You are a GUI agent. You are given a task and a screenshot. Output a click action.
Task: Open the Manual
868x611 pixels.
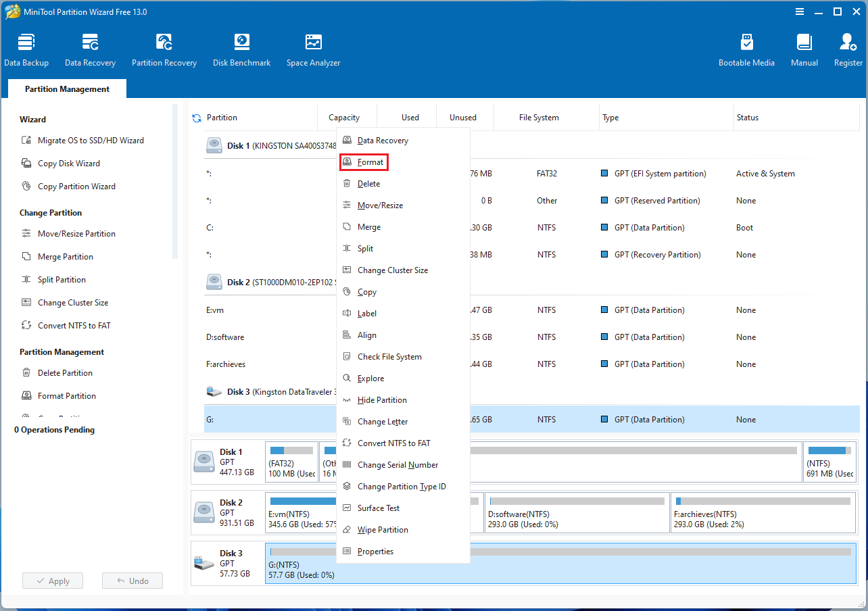click(804, 49)
